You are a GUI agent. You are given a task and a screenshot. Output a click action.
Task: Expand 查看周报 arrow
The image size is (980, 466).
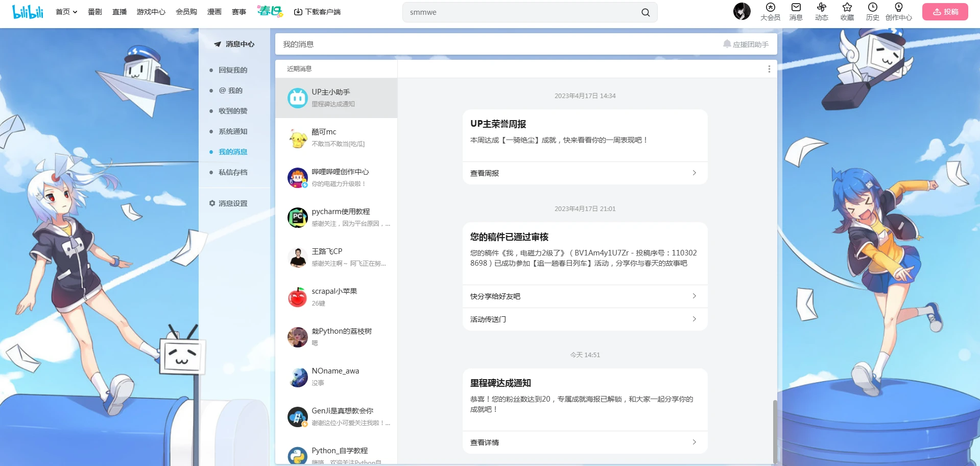(x=694, y=173)
